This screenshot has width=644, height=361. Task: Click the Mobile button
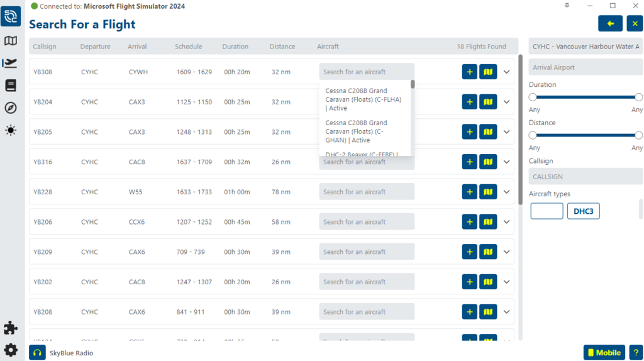pyautogui.click(x=604, y=353)
